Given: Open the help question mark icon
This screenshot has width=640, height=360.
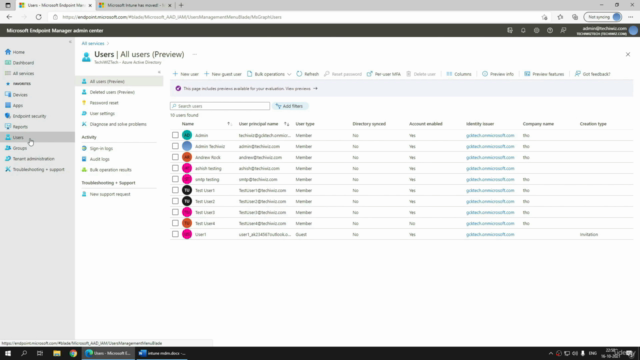Looking at the screenshot, I should [x=550, y=31].
